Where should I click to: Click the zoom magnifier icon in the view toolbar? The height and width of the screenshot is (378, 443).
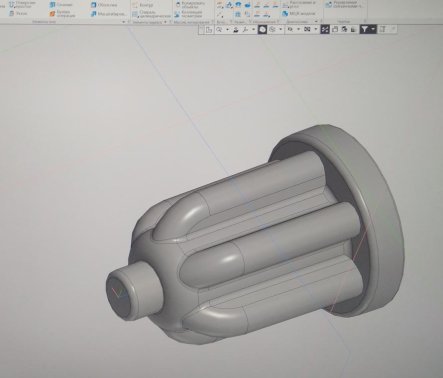click(219, 30)
